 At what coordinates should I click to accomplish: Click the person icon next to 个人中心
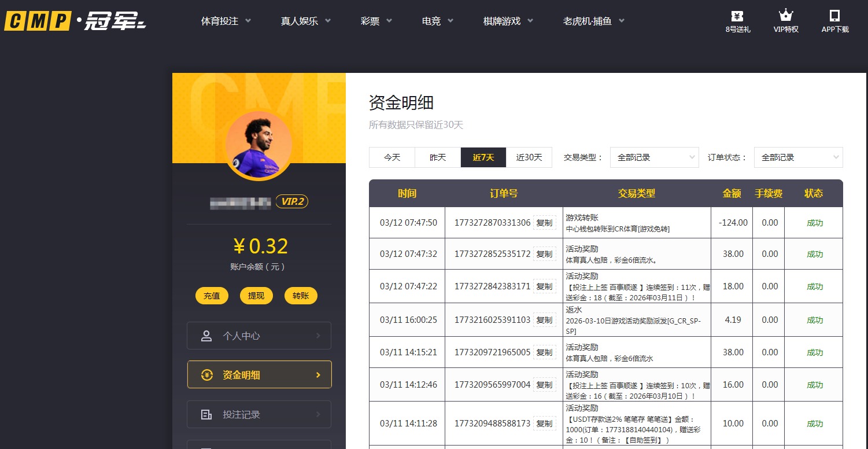click(206, 336)
